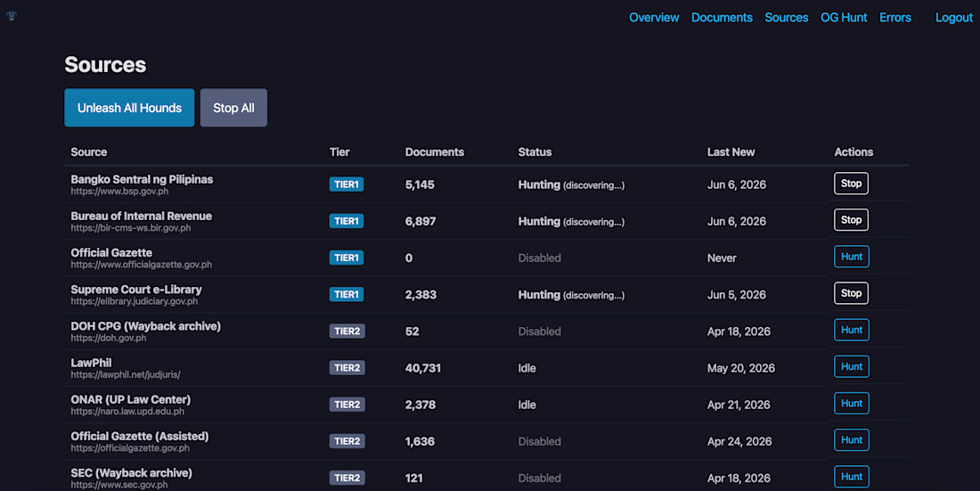This screenshot has height=491, width=980.
Task: Click Unleash All Hounds button
Action: [129, 108]
